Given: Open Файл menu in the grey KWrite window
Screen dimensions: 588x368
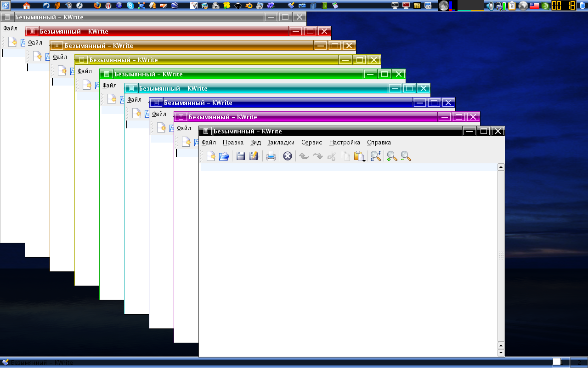Looking at the screenshot, I should pos(10,29).
